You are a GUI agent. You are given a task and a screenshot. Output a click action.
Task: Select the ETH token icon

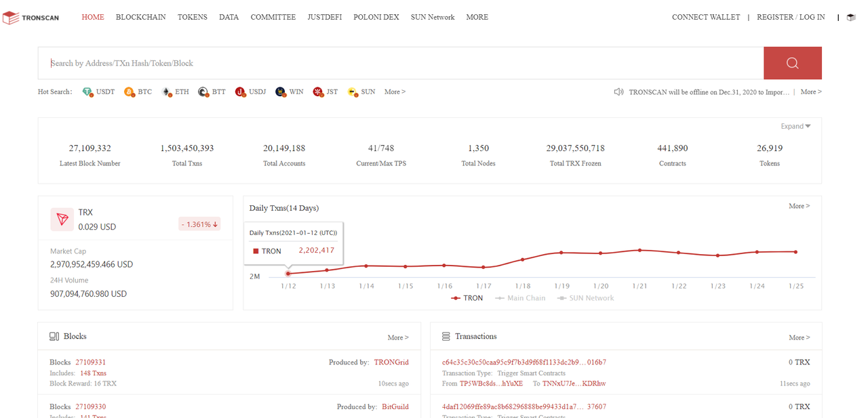click(167, 92)
